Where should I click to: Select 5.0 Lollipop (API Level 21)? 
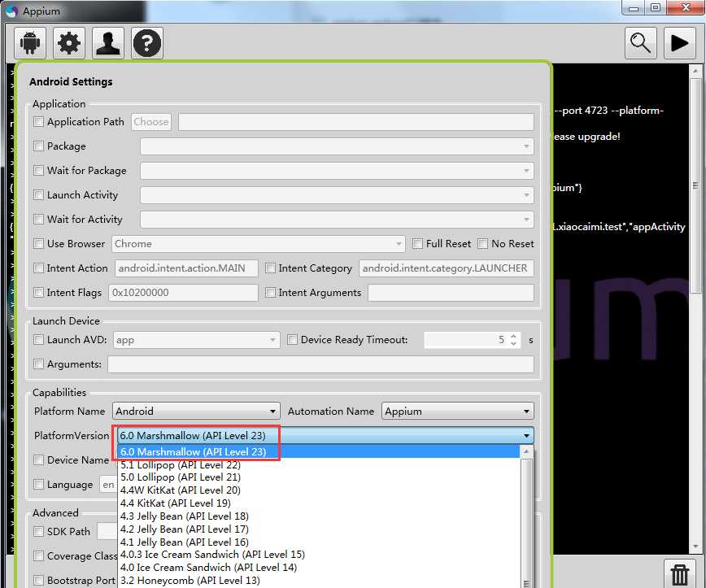[x=319, y=477]
